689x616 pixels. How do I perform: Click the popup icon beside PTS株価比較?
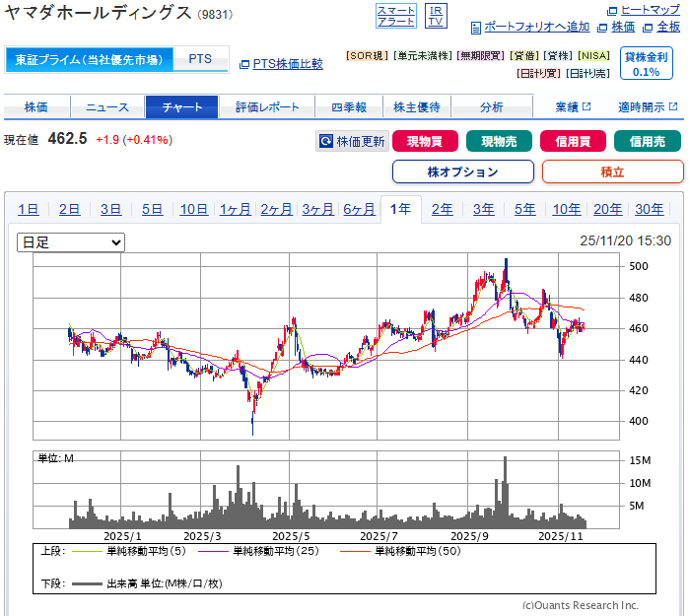[244, 65]
